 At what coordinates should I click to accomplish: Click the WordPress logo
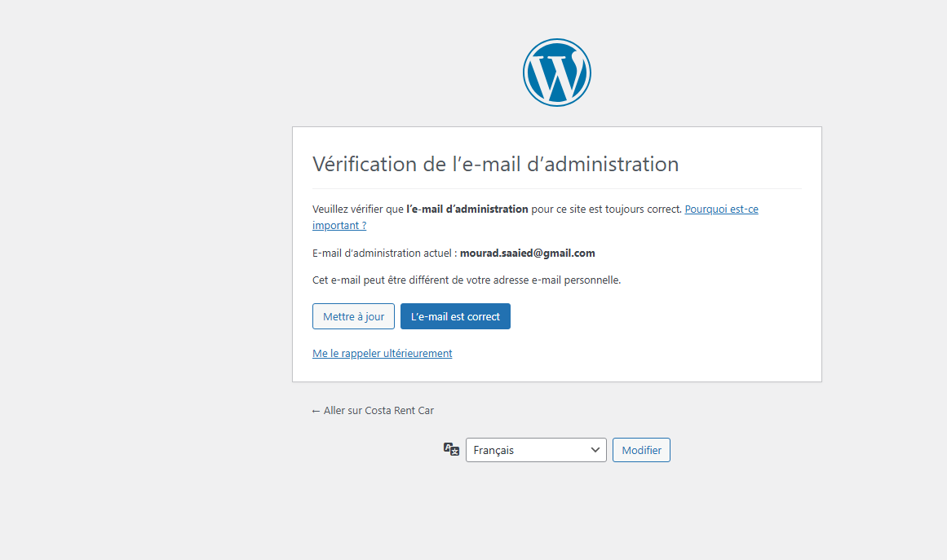coord(556,73)
